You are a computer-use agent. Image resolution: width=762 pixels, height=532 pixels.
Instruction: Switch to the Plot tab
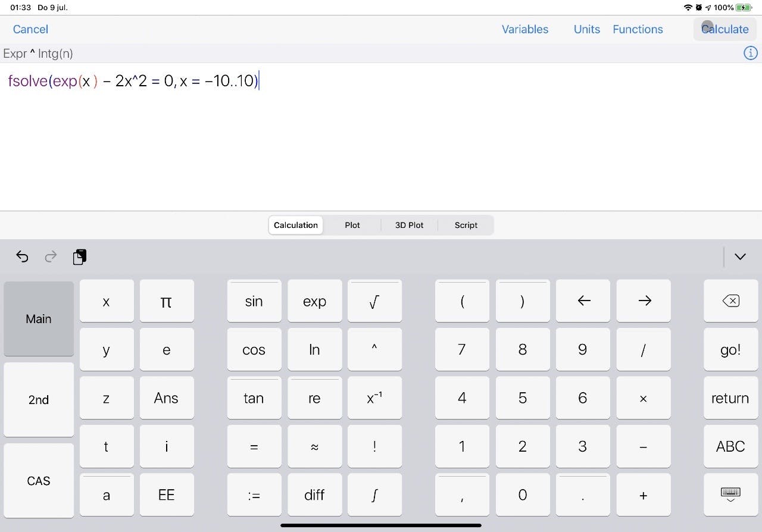(352, 225)
